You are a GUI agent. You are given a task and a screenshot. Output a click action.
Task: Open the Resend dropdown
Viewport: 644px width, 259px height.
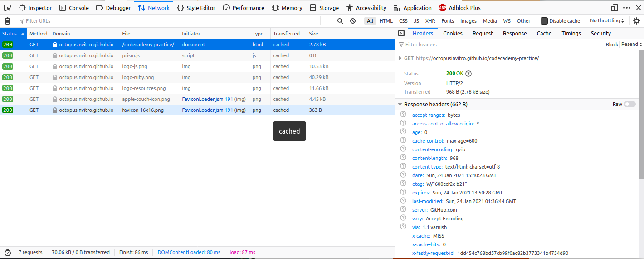[x=632, y=45]
